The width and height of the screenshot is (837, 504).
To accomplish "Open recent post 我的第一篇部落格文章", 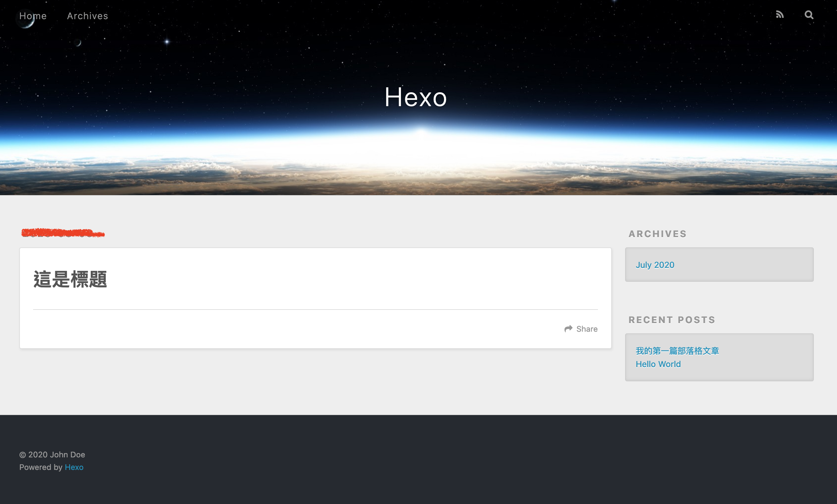I will coord(677,351).
